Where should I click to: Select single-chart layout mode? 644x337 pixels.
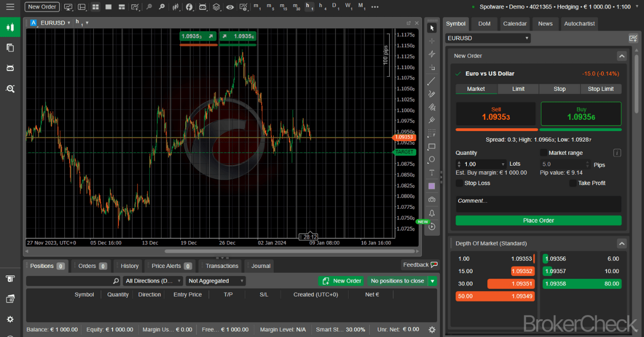tap(108, 7)
